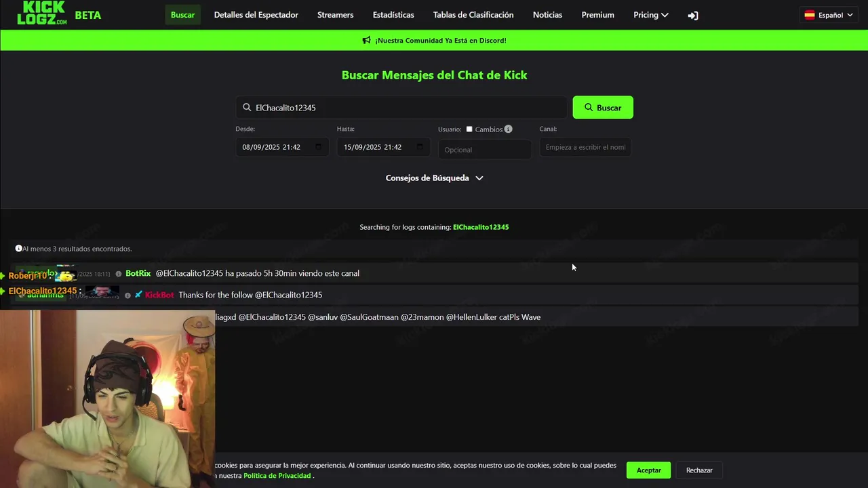
Task: Click the info icon before KickBot message
Action: (127, 296)
